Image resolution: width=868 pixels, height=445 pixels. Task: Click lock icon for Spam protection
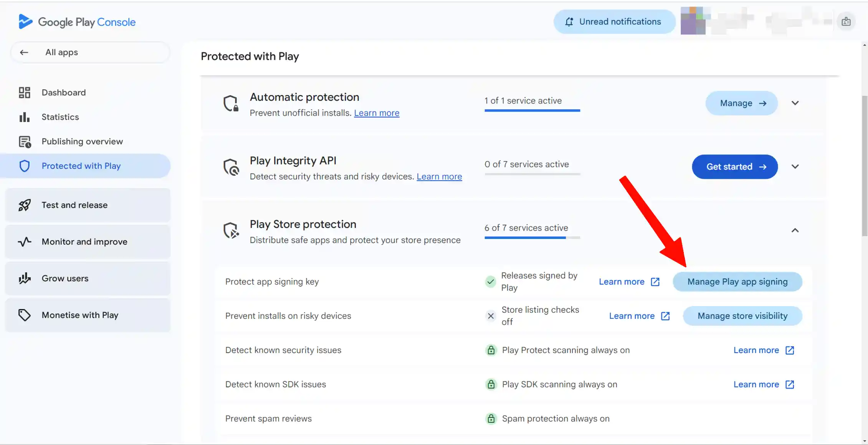coord(491,419)
